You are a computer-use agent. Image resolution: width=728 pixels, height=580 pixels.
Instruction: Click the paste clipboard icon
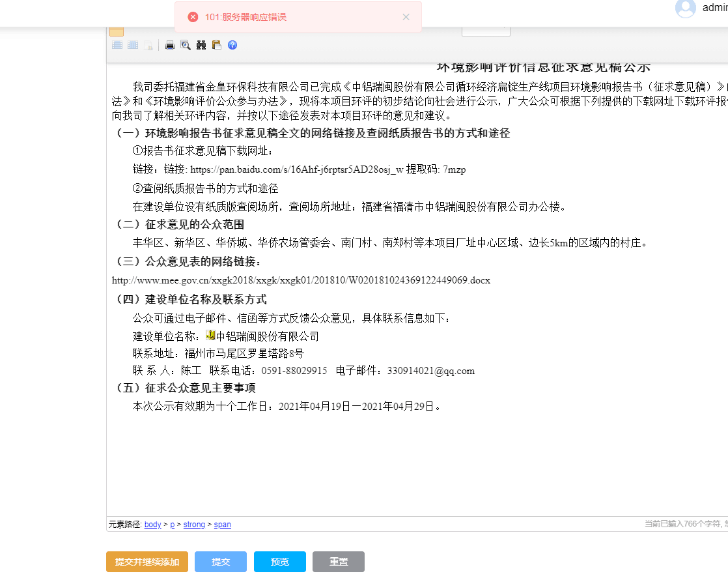[217, 45]
